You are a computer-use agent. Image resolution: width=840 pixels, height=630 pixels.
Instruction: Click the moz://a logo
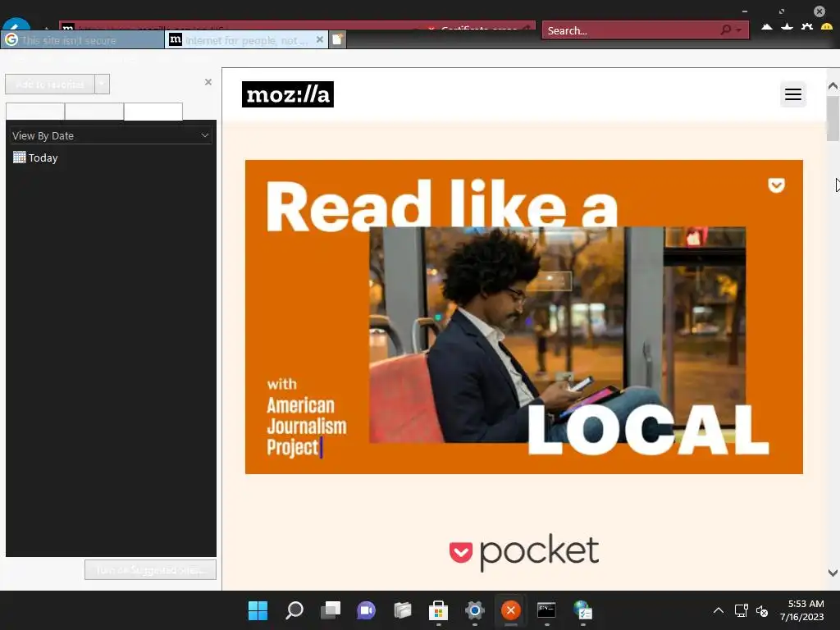288,94
